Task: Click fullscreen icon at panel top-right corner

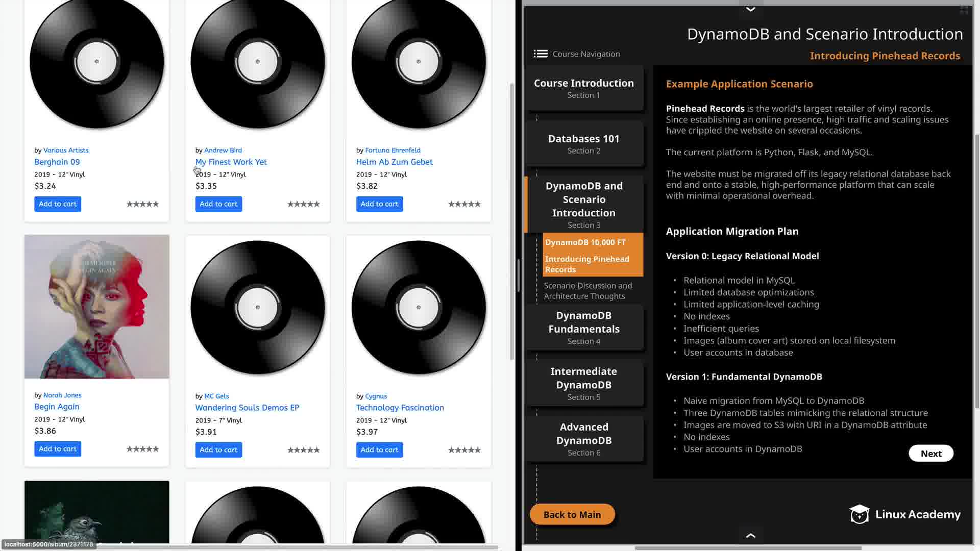Action: pyautogui.click(x=963, y=10)
